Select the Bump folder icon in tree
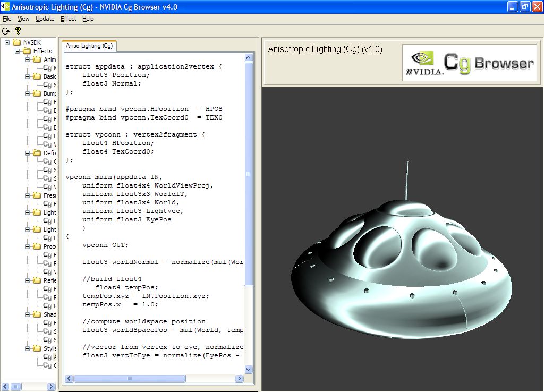544x392 pixels. (37, 93)
